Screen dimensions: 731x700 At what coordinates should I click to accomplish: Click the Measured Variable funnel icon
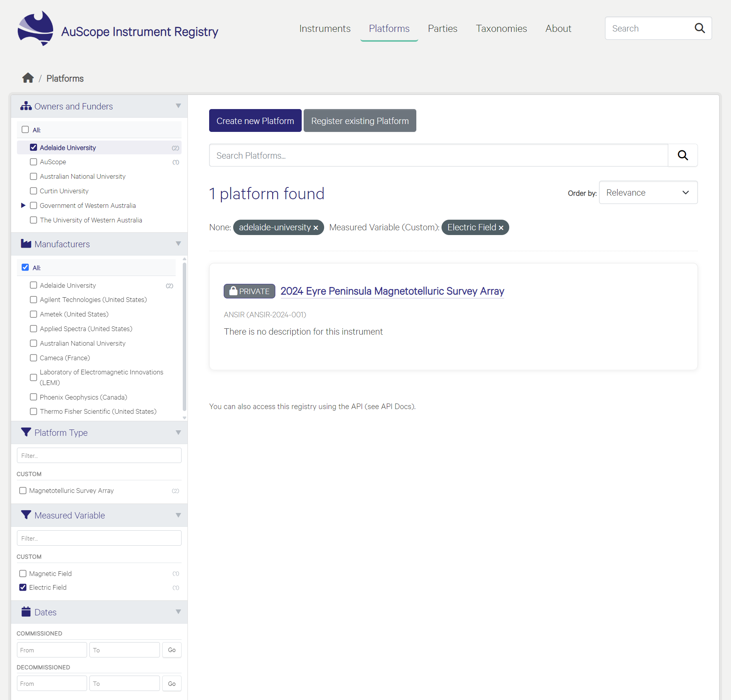(26, 515)
